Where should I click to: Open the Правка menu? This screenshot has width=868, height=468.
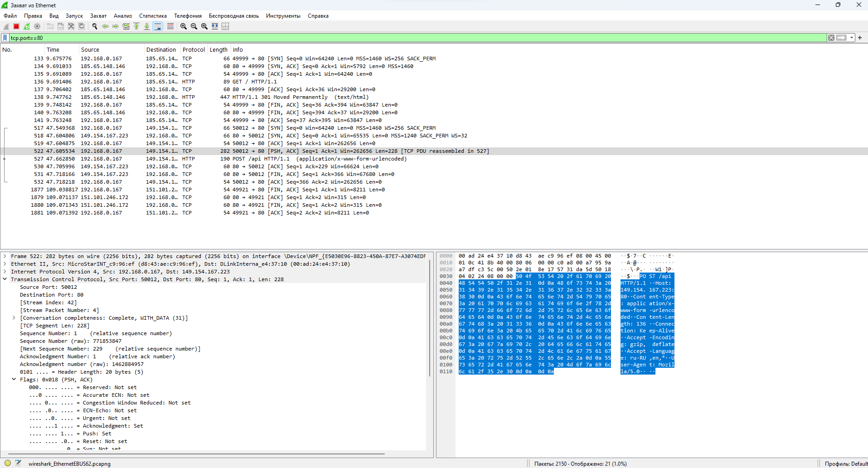tap(33, 16)
